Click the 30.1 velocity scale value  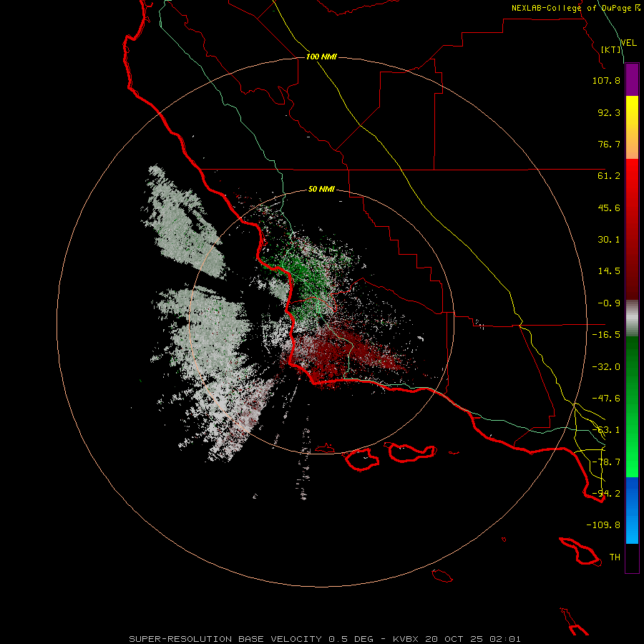pos(609,240)
